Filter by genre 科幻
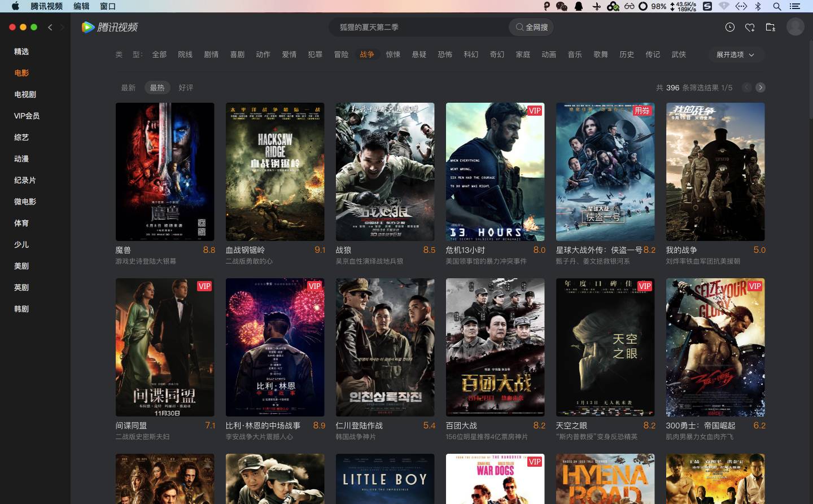This screenshot has height=504, width=813. (471, 55)
